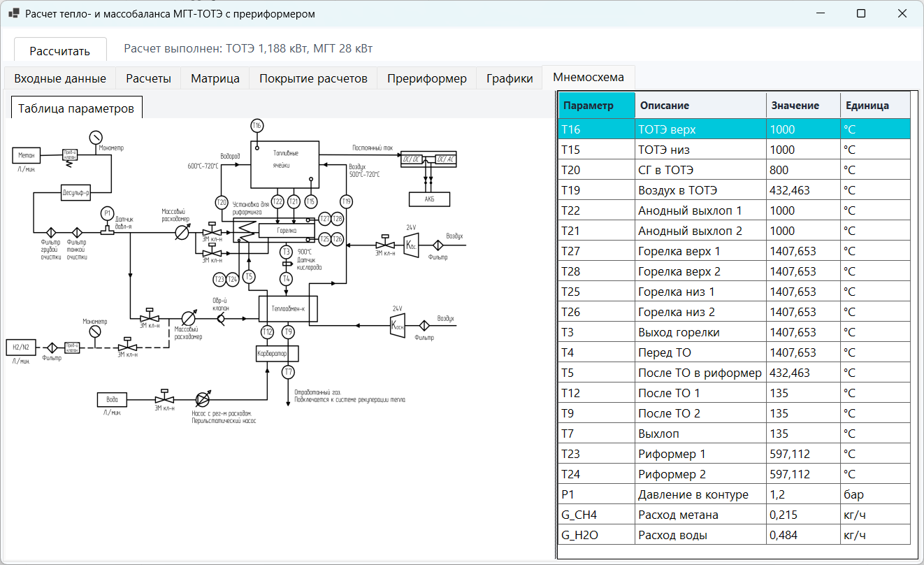Click the calculation status text about ТОТЭ
This screenshot has height=565, width=924.
tap(248, 48)
